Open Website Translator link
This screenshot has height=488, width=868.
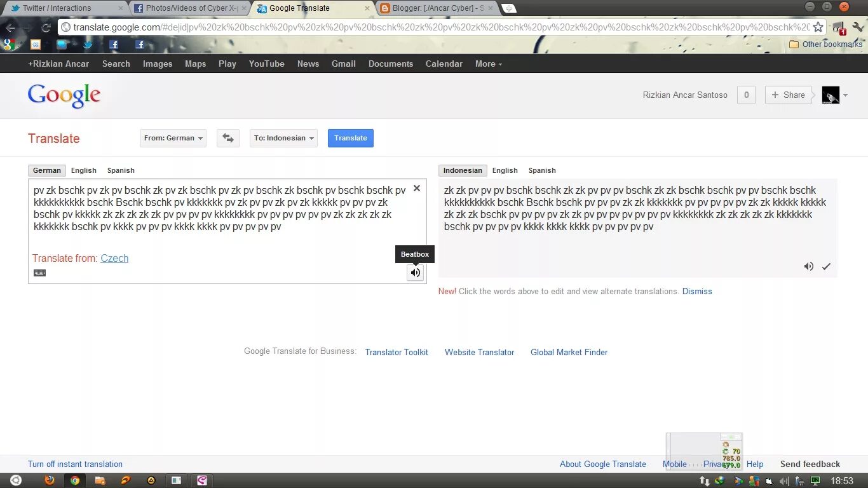click(479, 352)
